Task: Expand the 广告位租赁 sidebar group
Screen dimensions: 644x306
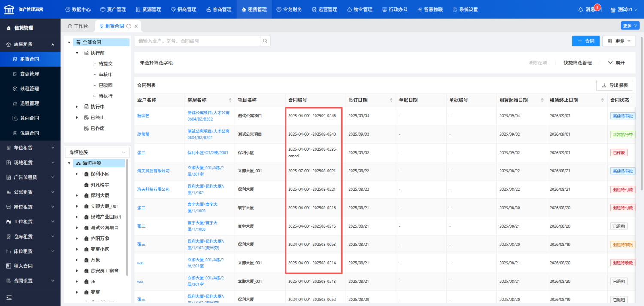Action: tap(30, 177)
